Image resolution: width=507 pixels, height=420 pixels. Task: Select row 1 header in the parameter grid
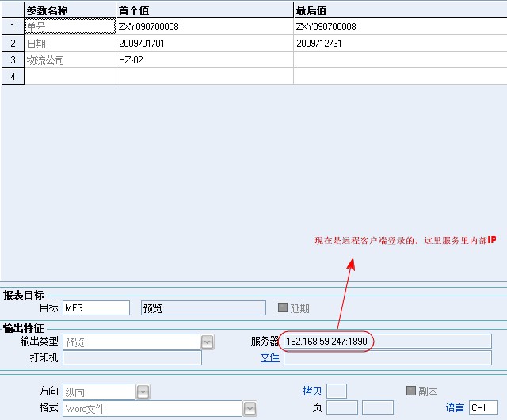[13, 26]
